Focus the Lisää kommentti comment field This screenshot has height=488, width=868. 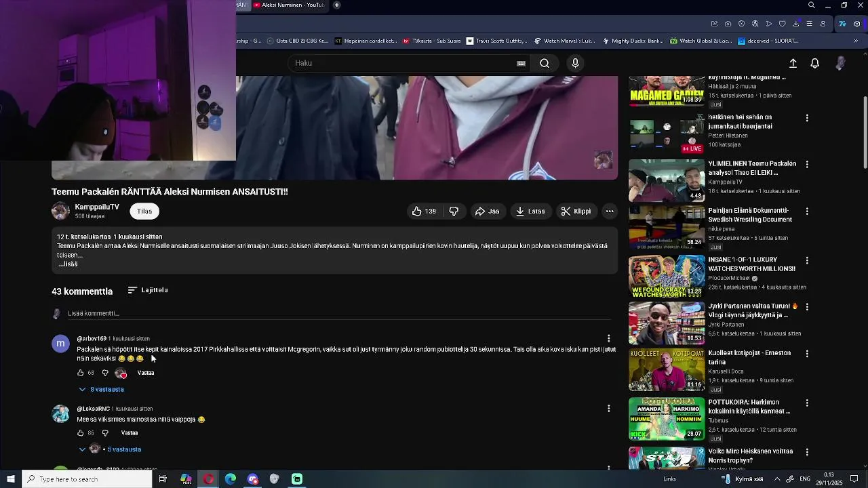coord(339,313)
